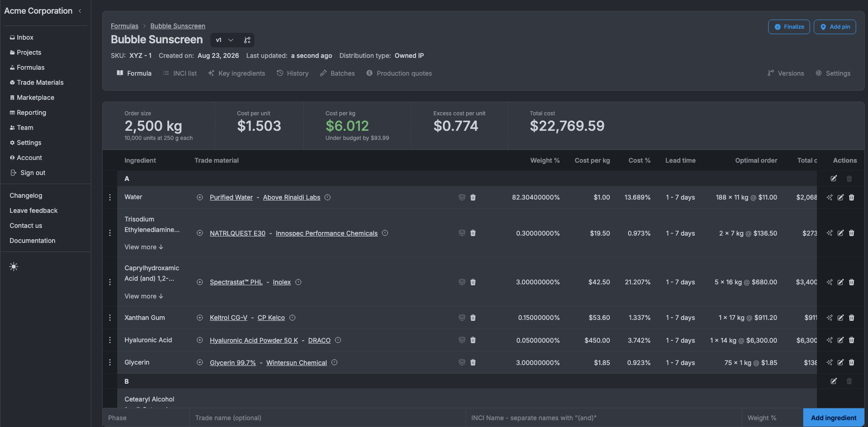Click the Weight % column header
Viewport: 868px width, 427px height.
545,160
